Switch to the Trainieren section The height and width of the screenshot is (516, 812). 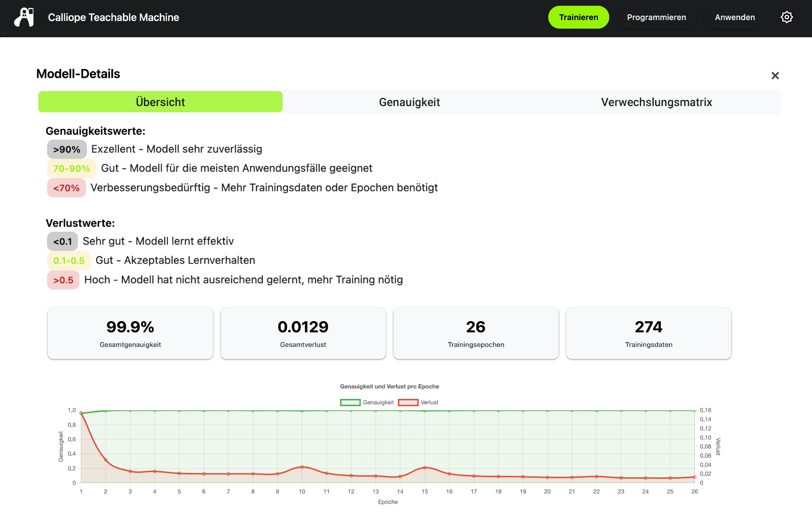578,17
